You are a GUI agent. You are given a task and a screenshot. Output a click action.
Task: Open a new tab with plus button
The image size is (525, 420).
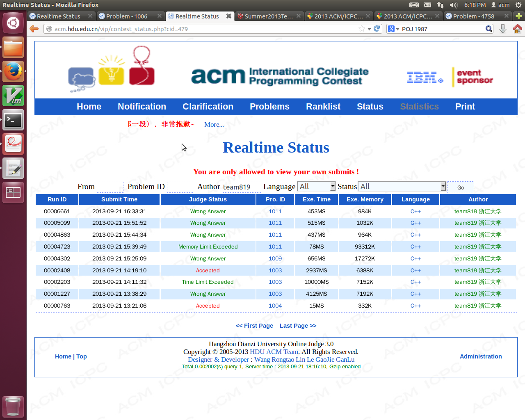click(519, 16)
